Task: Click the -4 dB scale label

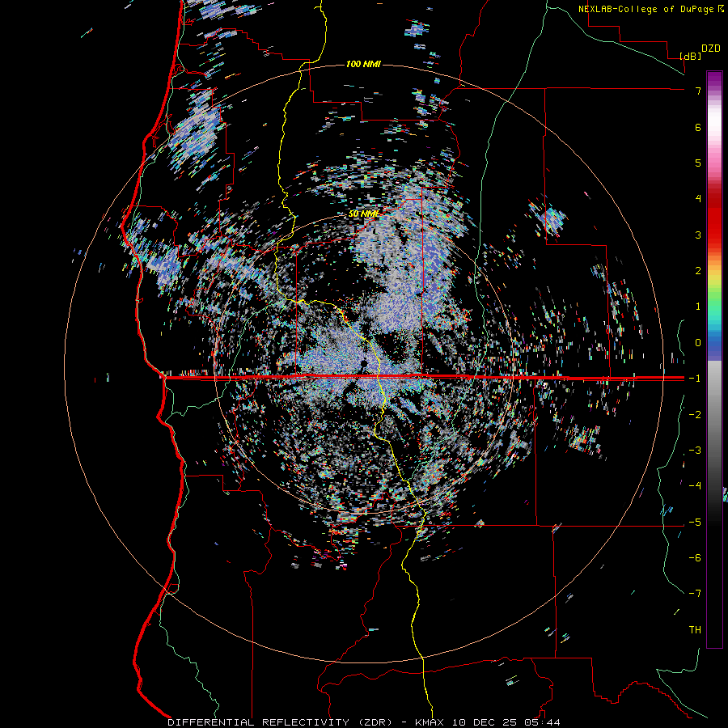Action: point(695,486)
